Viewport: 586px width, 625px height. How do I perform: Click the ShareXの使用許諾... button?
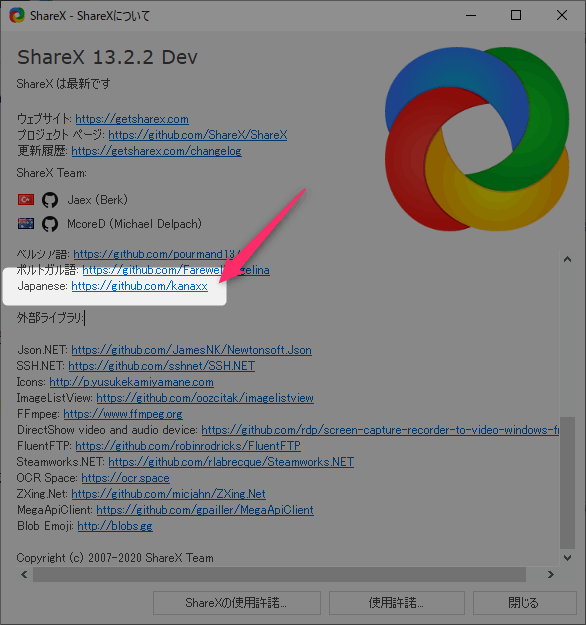pyautogui.click(x=237, y=603)
